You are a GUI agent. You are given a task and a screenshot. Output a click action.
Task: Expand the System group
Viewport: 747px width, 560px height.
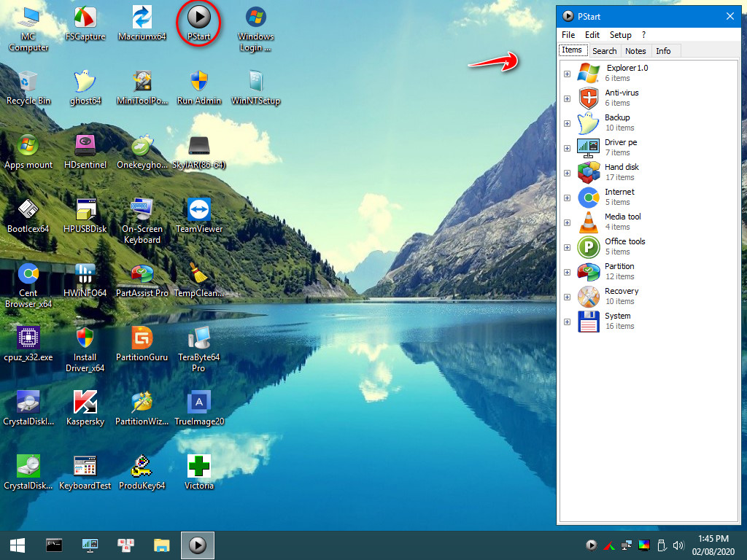click(x=567, y=322)
